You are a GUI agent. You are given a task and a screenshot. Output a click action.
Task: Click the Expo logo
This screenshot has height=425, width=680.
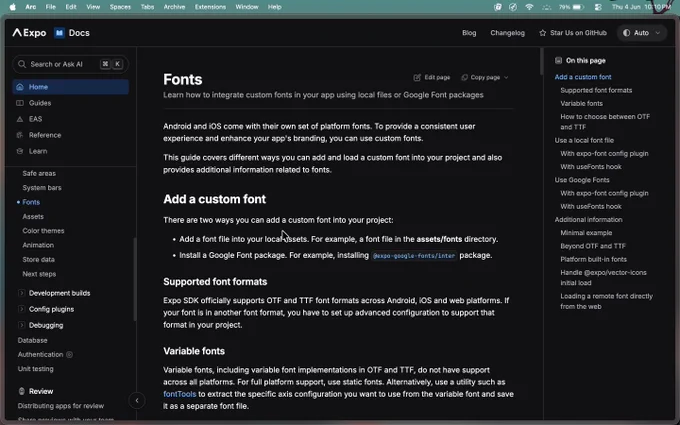[x=29, y=33]
